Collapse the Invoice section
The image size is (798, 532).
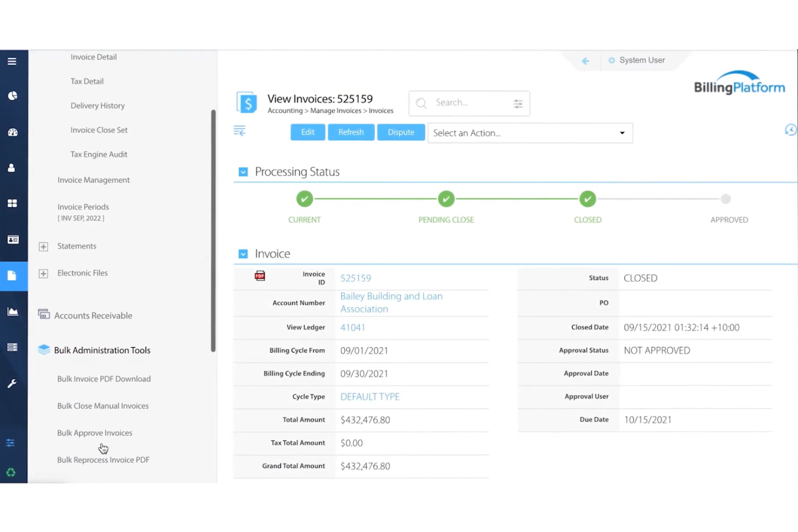(x=243, y=253)
